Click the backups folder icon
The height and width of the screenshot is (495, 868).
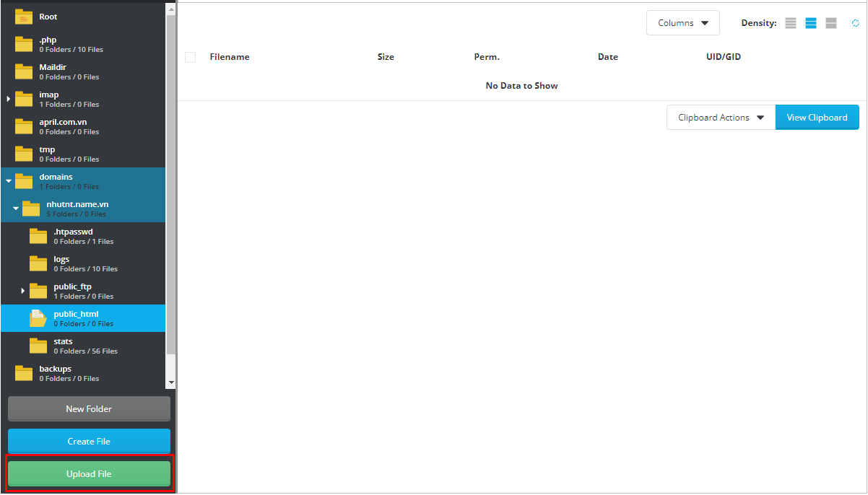[24, 373]
